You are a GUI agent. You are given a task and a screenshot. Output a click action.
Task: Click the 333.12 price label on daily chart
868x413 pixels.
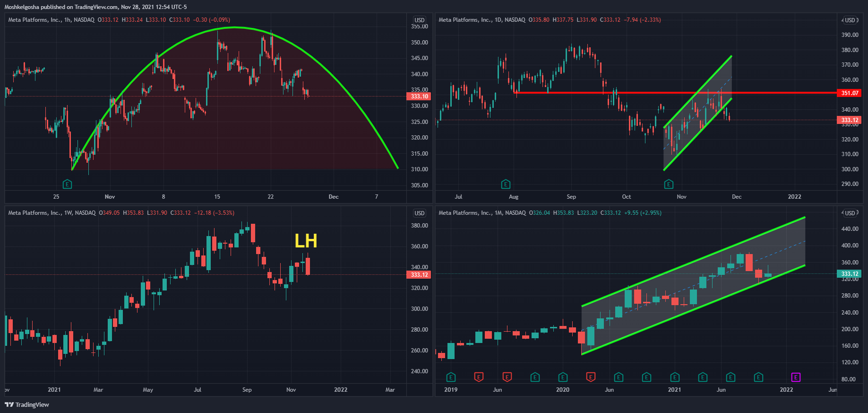(x=849, y=120)
